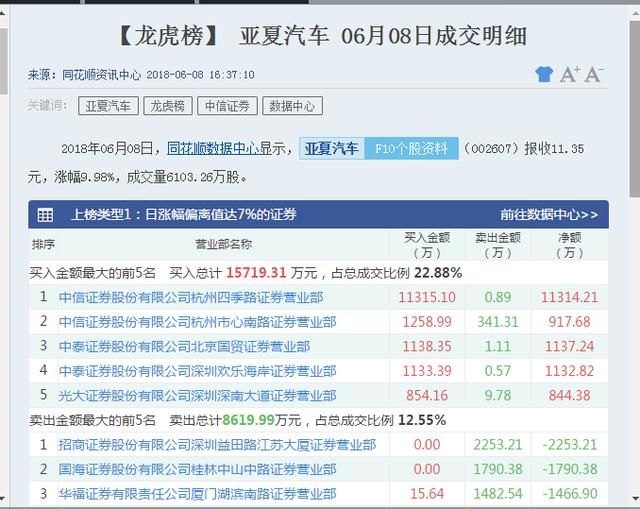
Task: Click the 买入金额（万） column header
Action: point(427,245)
